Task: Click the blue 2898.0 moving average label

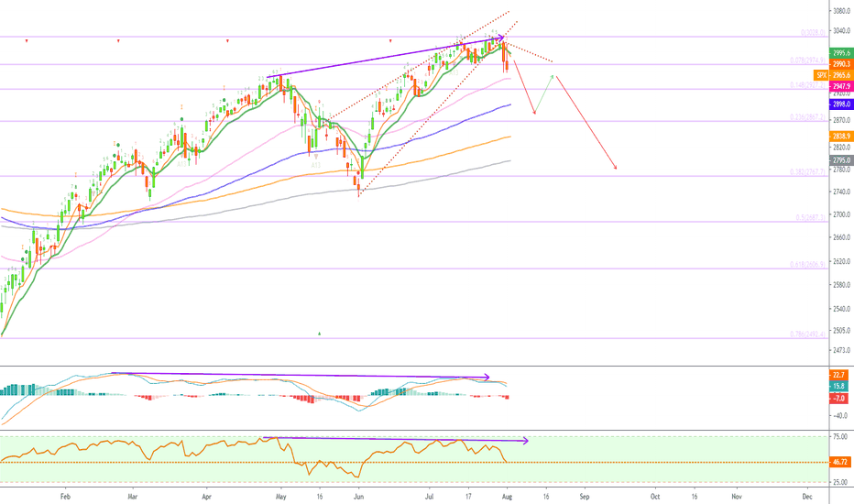Action: click(x=841, y=104)
